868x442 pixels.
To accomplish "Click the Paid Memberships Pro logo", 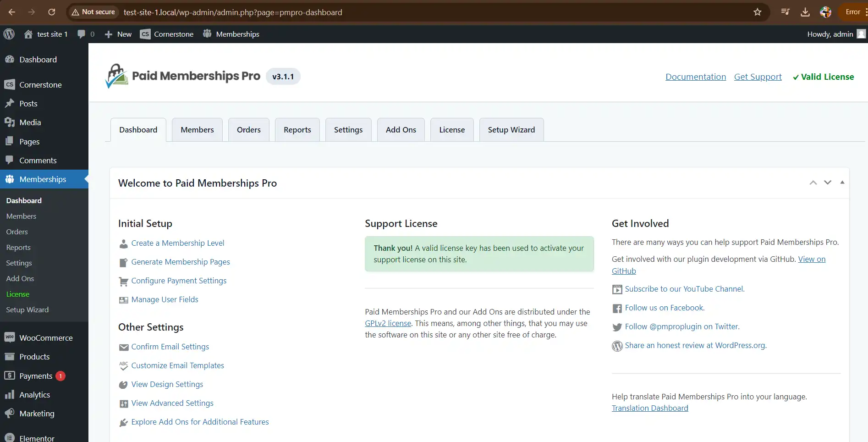I will 183,76.
